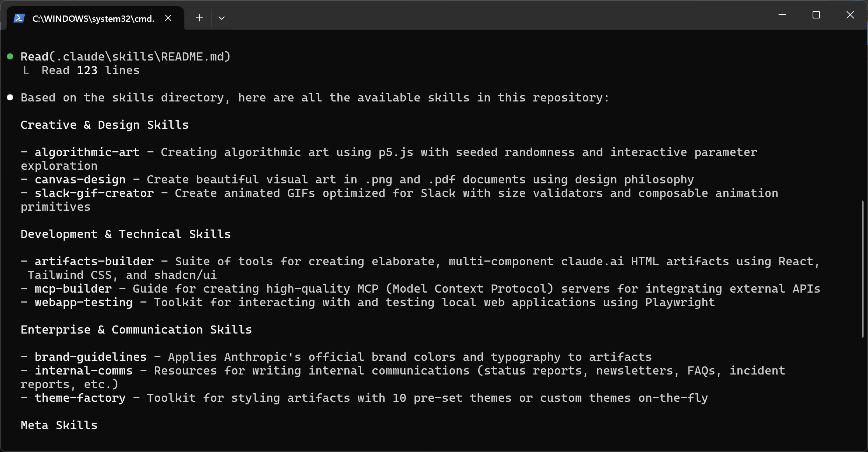Image resolution: width=868 pixels, height=452 pixels.
Task: Select the C:\WINDOWS\system32\cmd. tab
Action: point(93,18)
